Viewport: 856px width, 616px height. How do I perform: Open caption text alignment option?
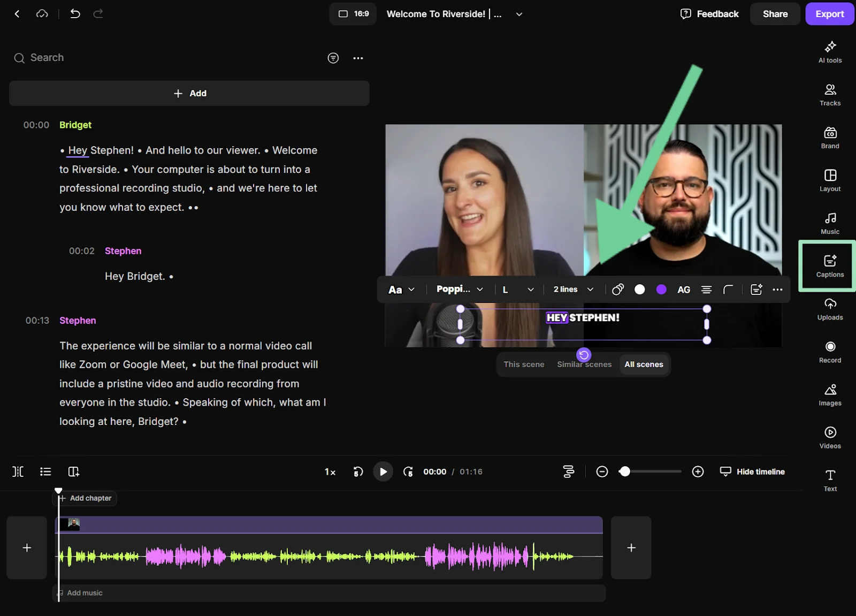706,290
